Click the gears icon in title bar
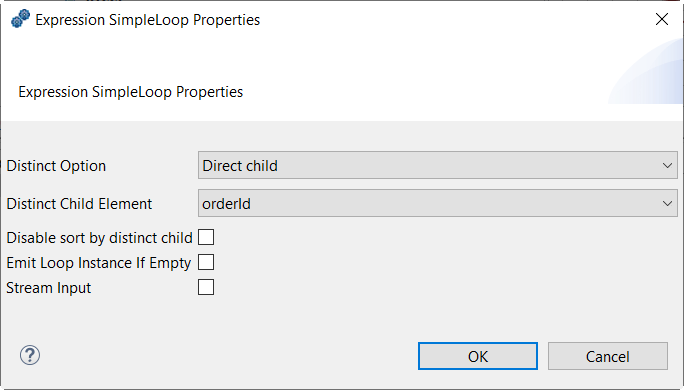The height and width of the screenshot is (390, 684). (21, 19)
